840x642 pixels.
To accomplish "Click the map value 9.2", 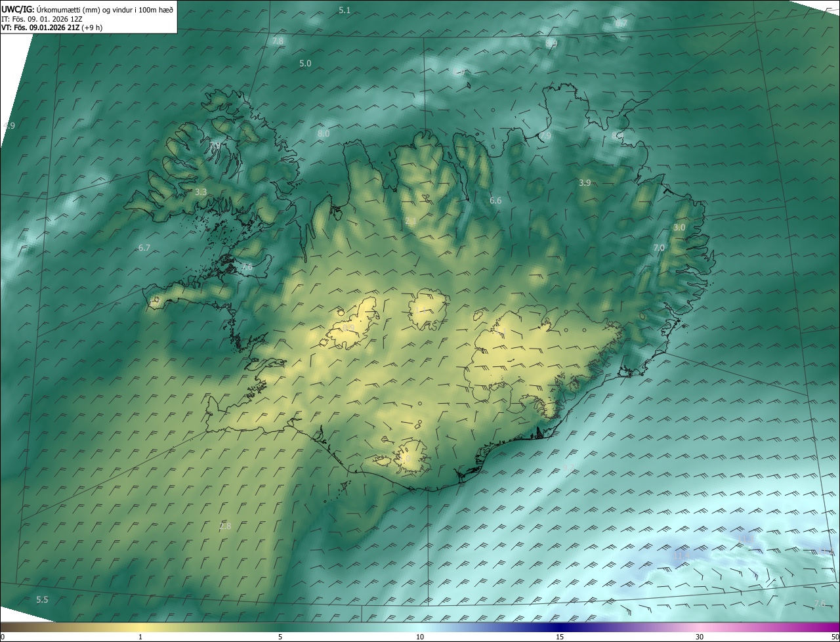I will (x=568, y=468).
